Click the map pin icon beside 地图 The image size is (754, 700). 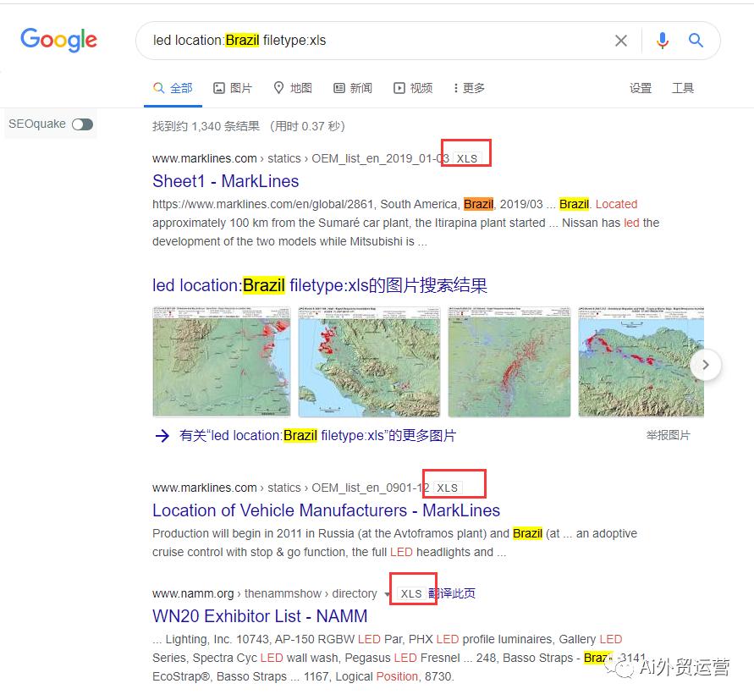[x=278, y=87]
